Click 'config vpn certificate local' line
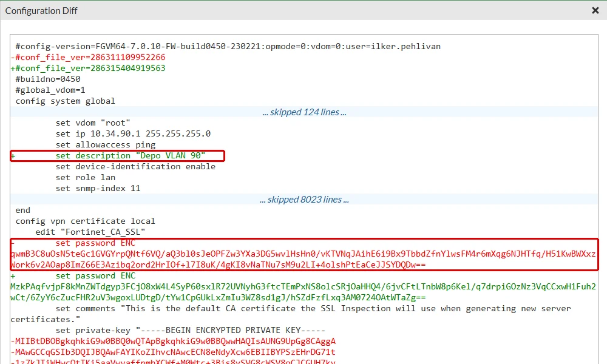This screenshot has height=364, width=607. (85, 221)
